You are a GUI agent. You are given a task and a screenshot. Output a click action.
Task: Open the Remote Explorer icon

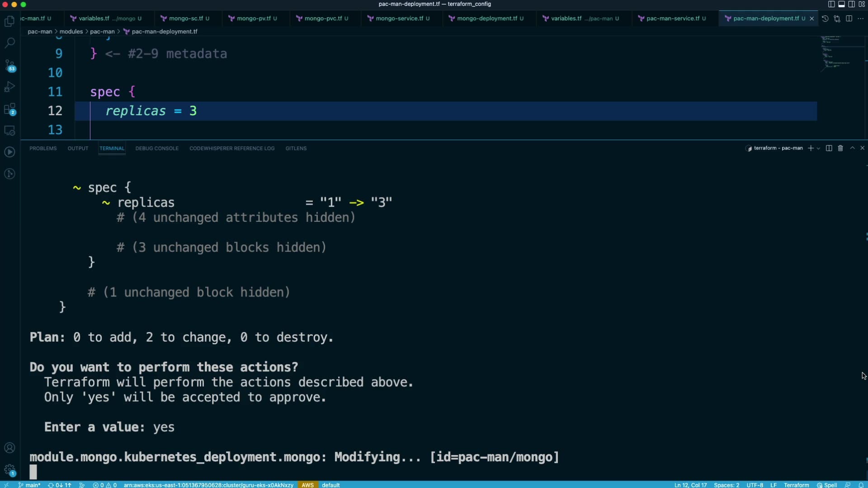[9, 131]
